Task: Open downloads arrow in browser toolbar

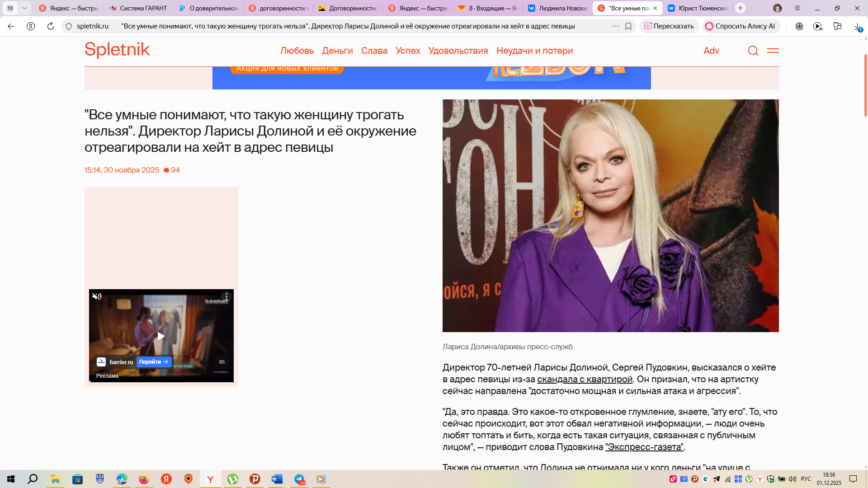Action: click(857, 26)
